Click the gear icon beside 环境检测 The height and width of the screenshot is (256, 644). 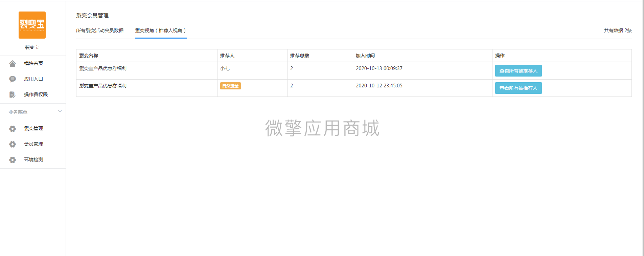click(x=13, y=160)
